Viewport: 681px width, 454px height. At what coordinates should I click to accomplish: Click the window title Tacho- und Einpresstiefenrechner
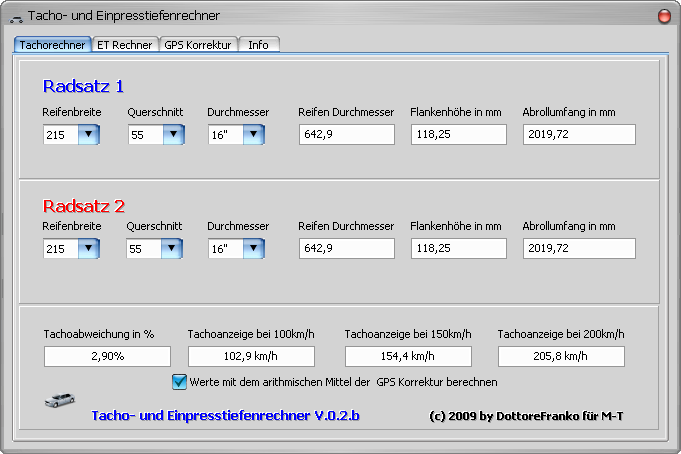click(124, 16)
